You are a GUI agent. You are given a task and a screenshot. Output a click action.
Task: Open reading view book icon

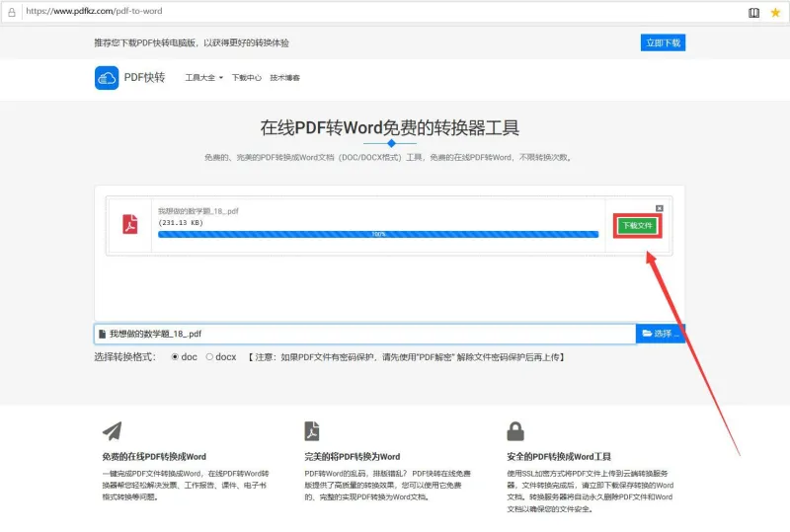[x=753, y=13]
